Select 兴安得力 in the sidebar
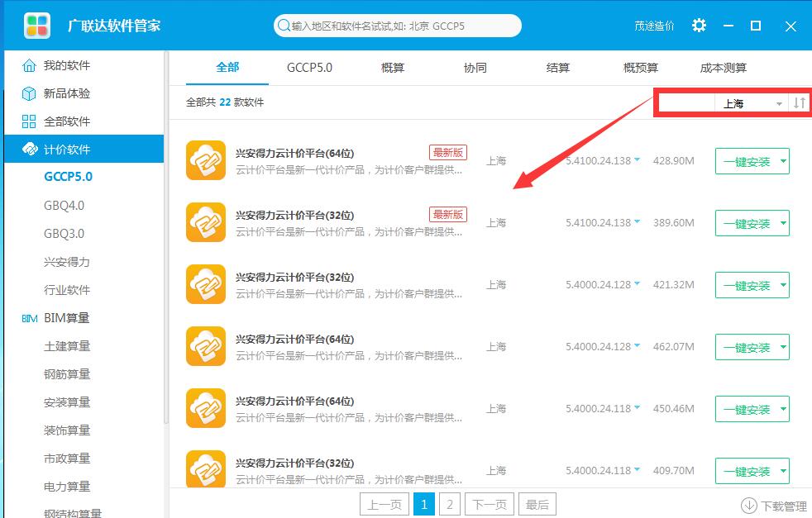 [67, 262]
